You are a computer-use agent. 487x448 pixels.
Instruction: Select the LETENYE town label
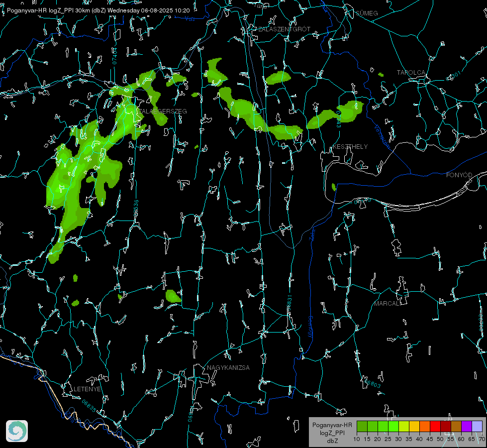87,389
